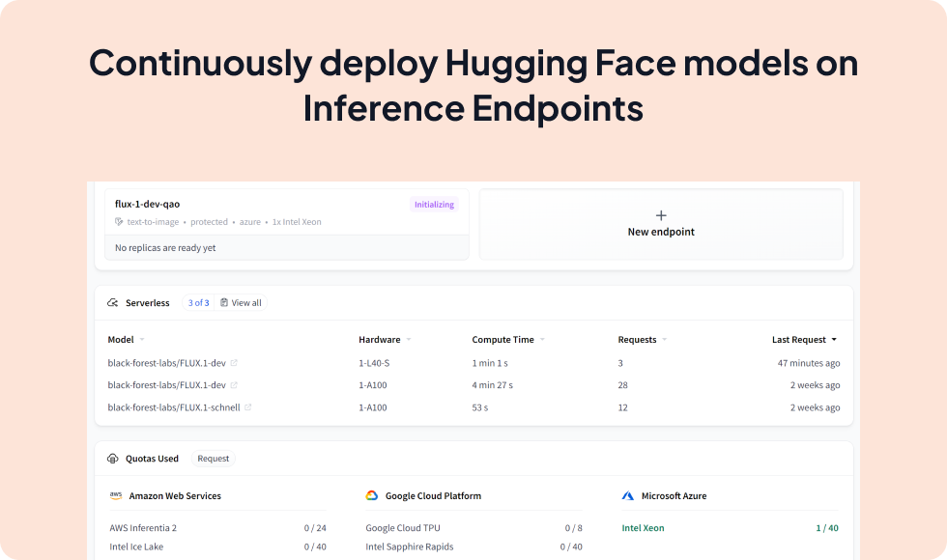The width and height of the screenshot is (947, 560).
Task: Select the Serverless section icon
Action: [x=113, y=302]
